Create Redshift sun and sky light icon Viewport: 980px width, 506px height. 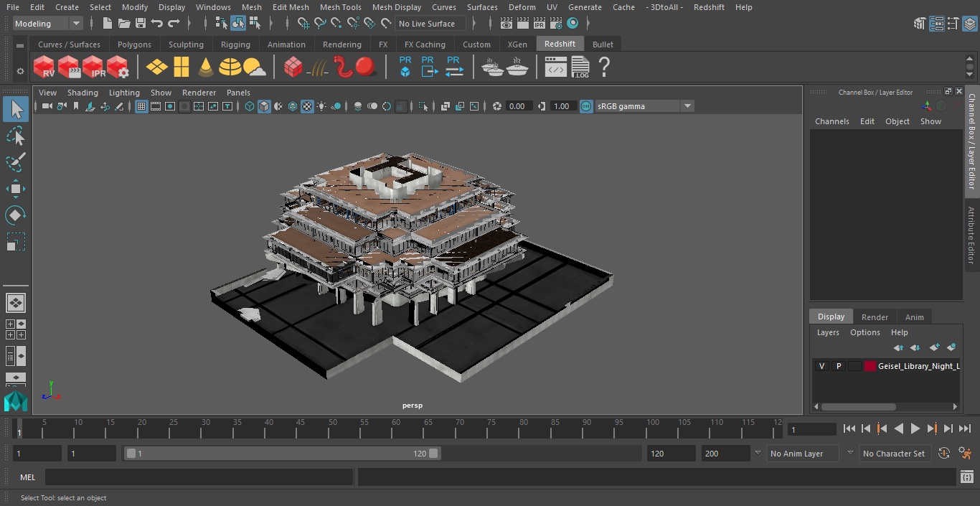click(254, 67)
